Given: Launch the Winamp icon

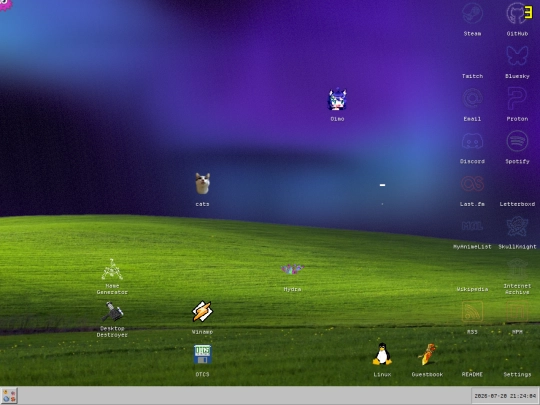Looking at the screenshot, I should pos(202,311).
